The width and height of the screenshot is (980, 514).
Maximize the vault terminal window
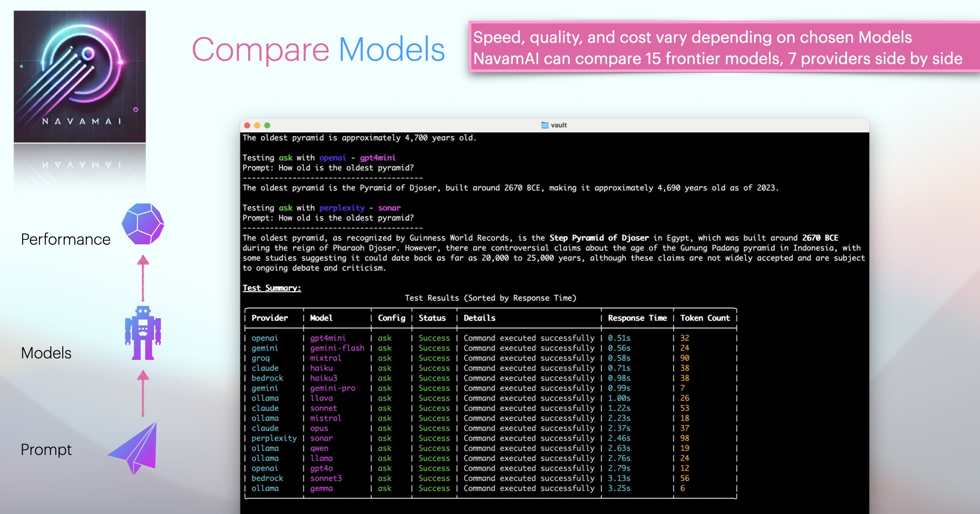tap(267, 125)
